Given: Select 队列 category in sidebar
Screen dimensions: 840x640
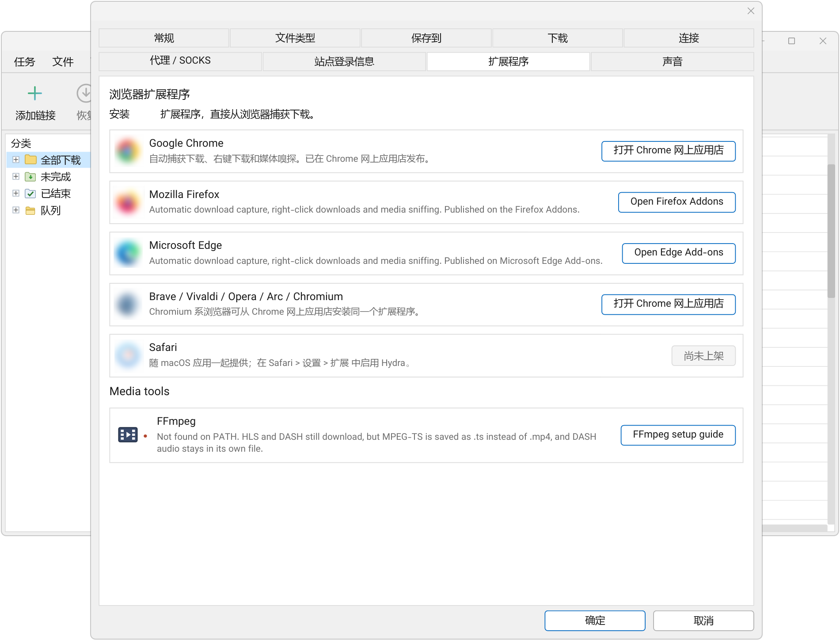Looking at the screenshot, I should (x=50, y=210).
